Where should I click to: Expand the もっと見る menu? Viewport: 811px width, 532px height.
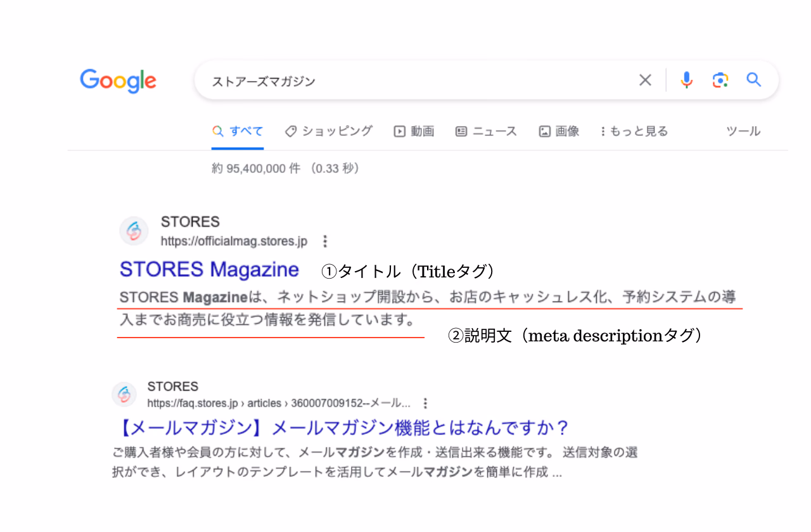(x=634, y=132)
